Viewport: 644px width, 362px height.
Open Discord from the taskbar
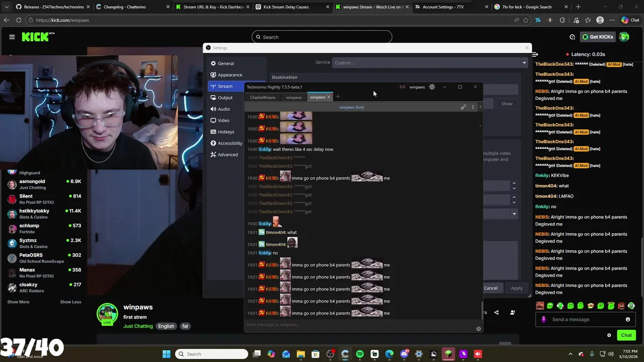[x=404, y=354]
